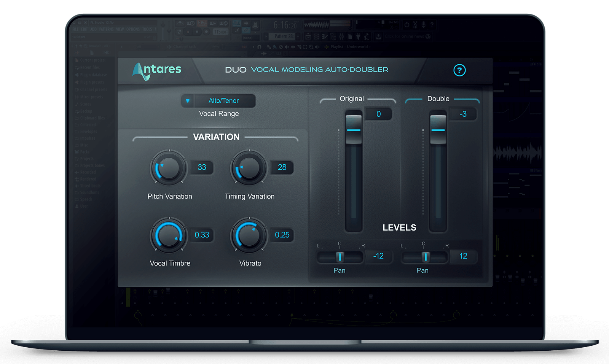Open the PATTERNS menu

(x=106, y=29)
